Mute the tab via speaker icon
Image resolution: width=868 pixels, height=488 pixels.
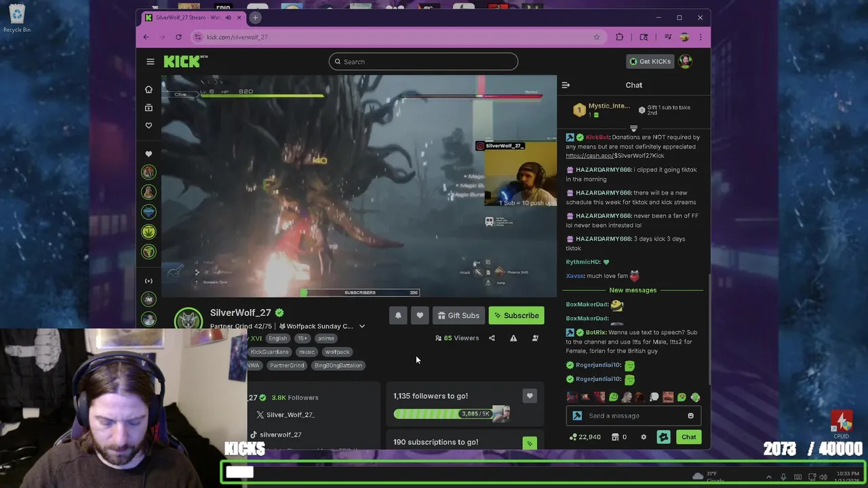229,18
